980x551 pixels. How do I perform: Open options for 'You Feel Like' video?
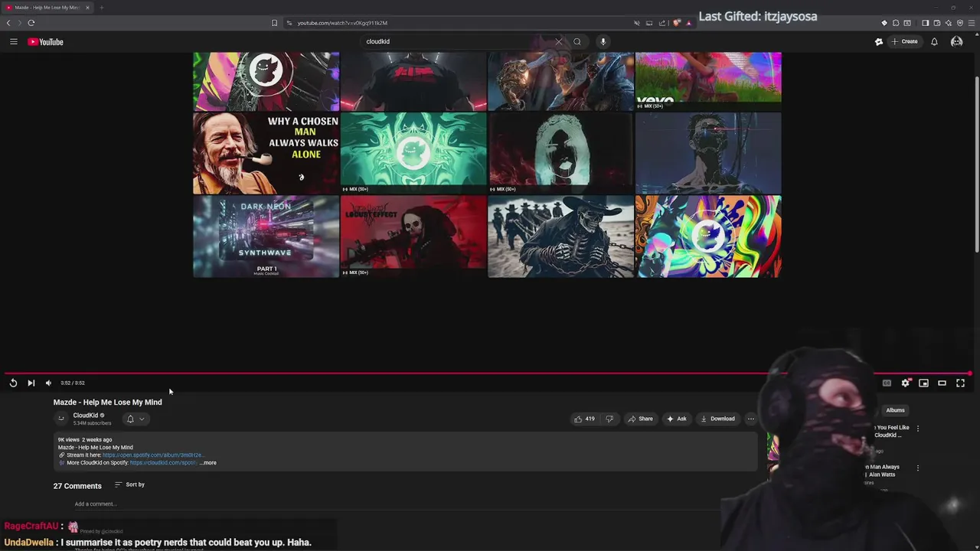[x=917, y=429]
